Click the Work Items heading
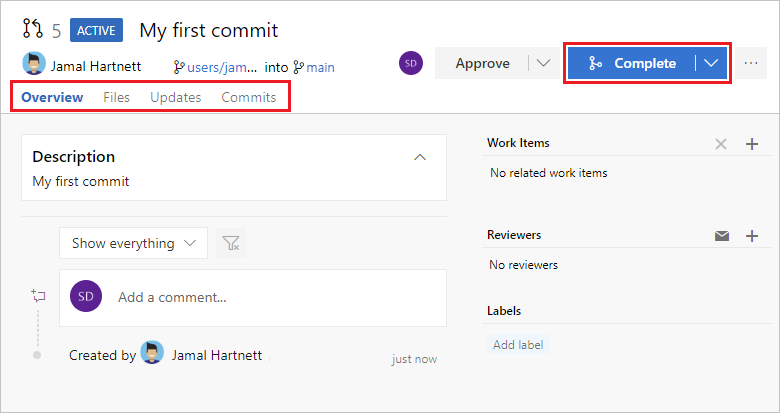This screenshot has width=780, height=413. (518, 143)
